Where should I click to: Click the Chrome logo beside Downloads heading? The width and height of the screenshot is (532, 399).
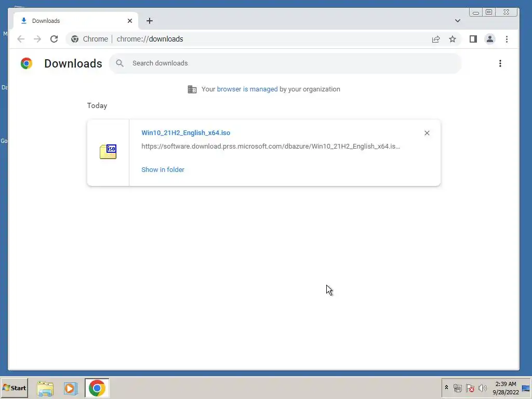[26, 63]
